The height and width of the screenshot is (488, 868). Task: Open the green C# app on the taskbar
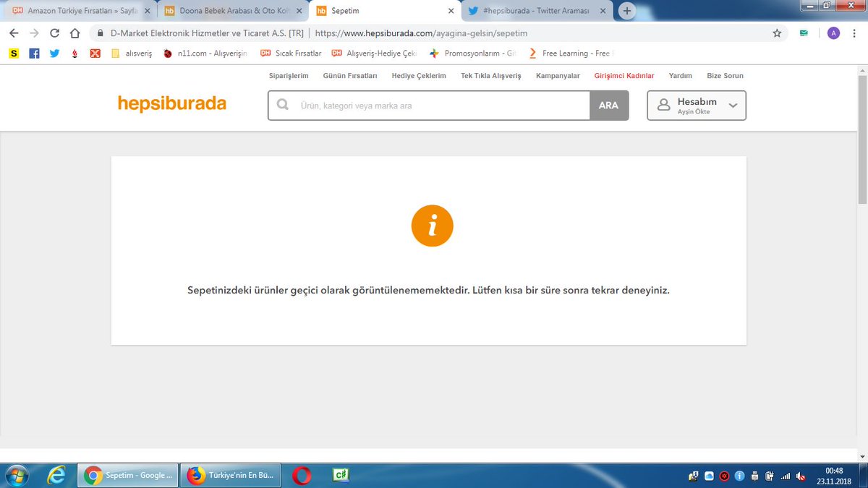[x=341, y=475]
